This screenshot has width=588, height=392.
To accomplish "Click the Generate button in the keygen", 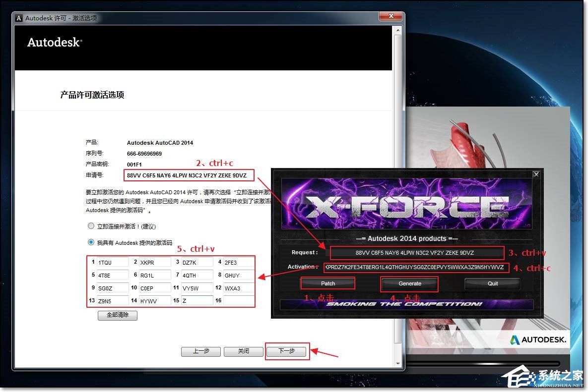I will coord(409,283).
